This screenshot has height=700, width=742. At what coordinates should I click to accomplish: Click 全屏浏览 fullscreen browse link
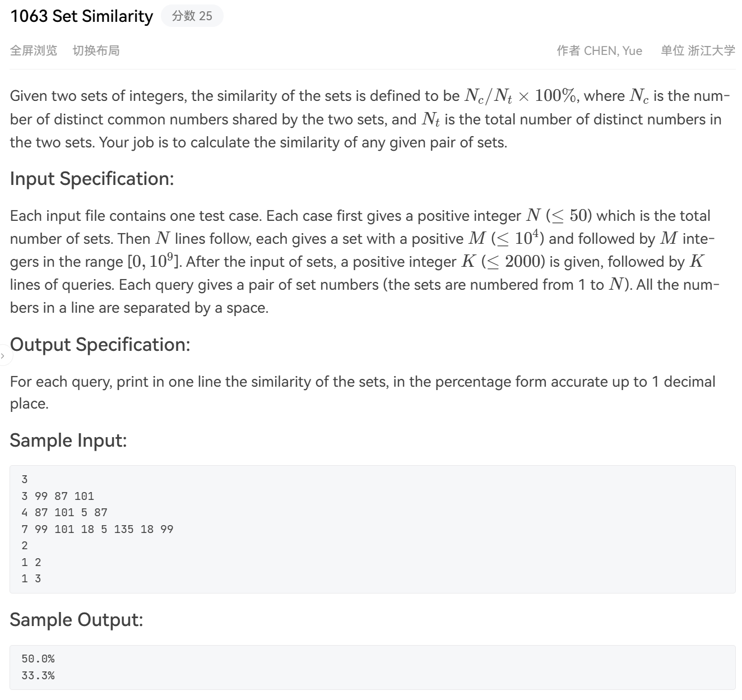tap(34, 50)
